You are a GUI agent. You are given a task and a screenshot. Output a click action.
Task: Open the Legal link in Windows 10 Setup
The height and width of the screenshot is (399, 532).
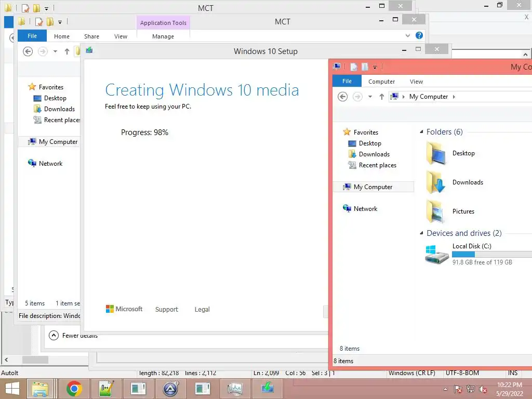[202, 310]
